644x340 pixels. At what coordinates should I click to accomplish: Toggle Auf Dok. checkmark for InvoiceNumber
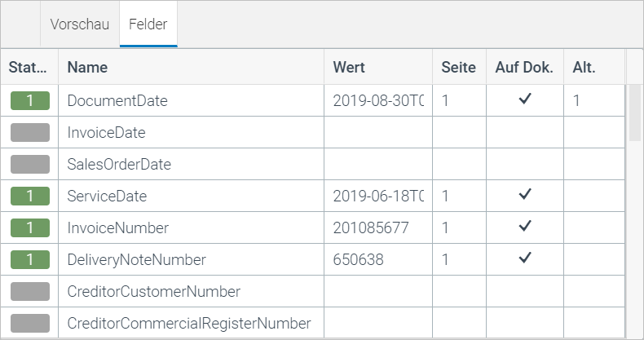coord(525,227)
